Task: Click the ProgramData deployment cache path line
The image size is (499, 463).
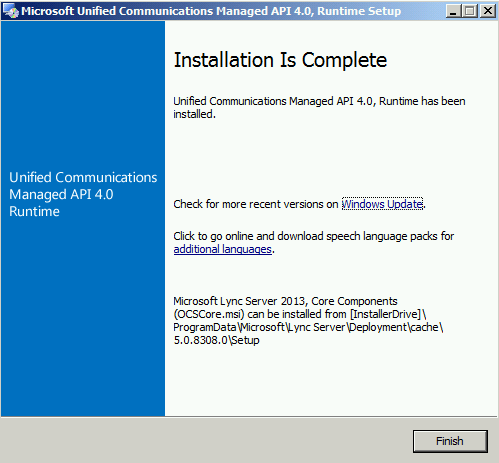Action: click(308, 327)
